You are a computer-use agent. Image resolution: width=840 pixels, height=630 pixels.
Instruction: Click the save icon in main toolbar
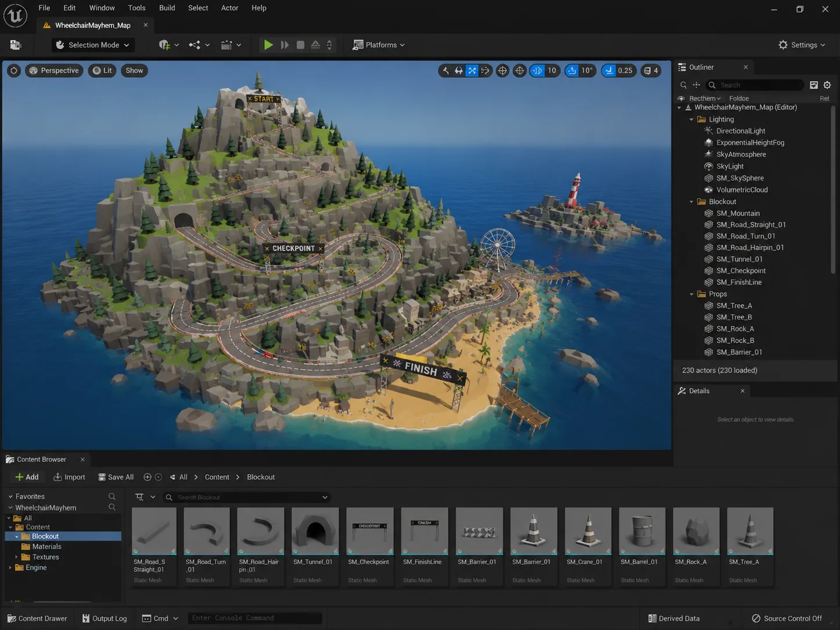pos(16,45)
